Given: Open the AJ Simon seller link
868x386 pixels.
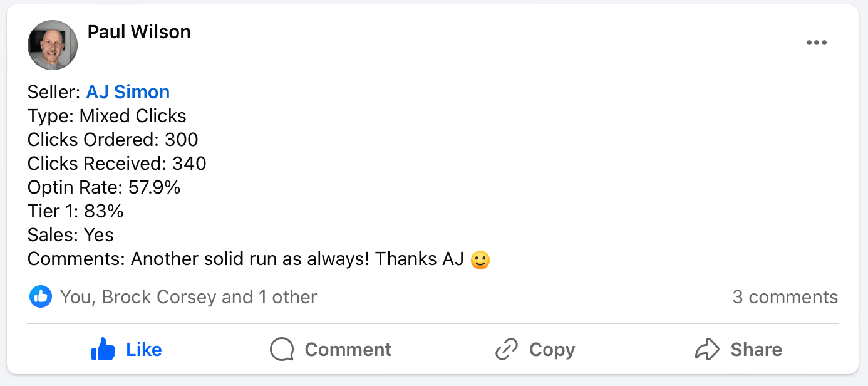Looking at the screenshot, I should (x=128, y=92).
